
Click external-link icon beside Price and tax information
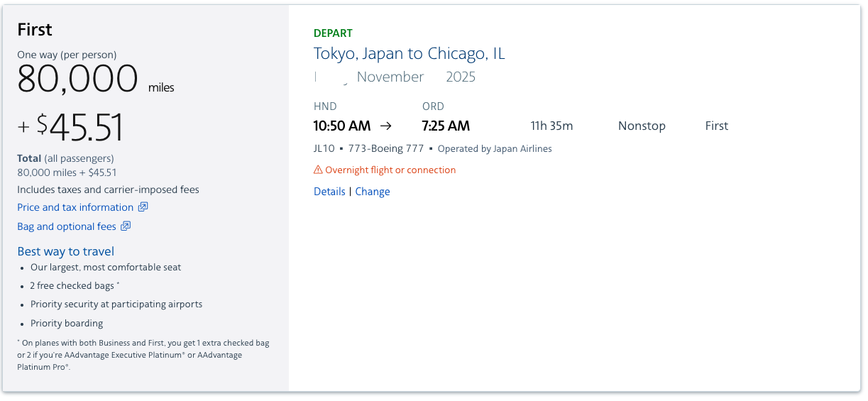point(143,207)
